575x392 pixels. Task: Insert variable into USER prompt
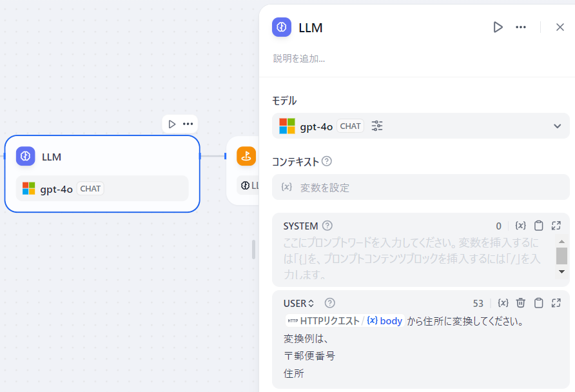pyautogui.click(x=503, y=303)
